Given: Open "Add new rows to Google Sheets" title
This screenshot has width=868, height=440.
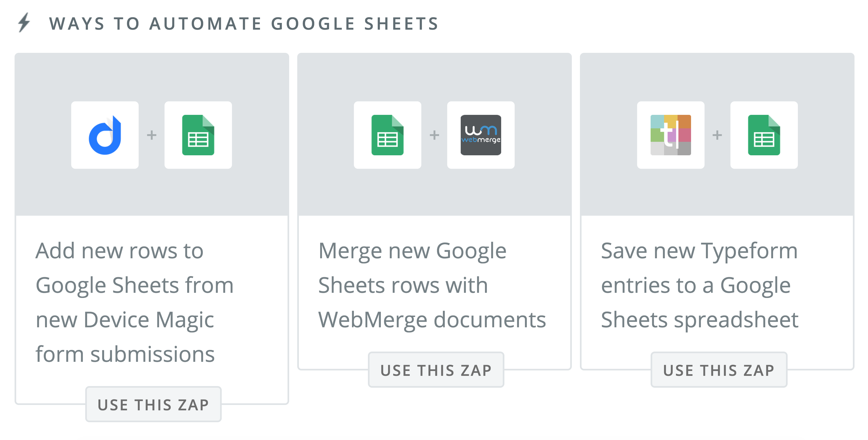Looking at the screenshot, I should click(135, 302).
